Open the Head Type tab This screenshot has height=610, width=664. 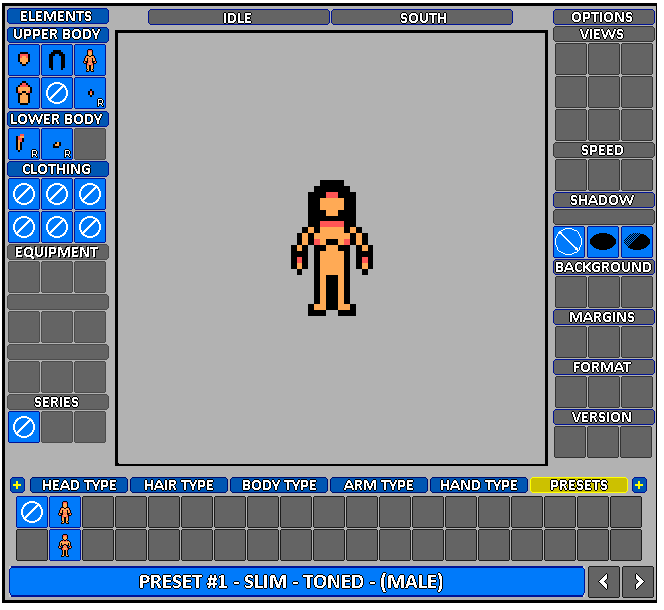click(x=79, y=485)
